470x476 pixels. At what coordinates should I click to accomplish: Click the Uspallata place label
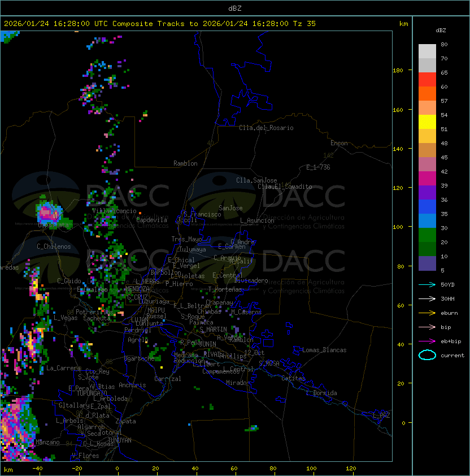pos(53,225)
